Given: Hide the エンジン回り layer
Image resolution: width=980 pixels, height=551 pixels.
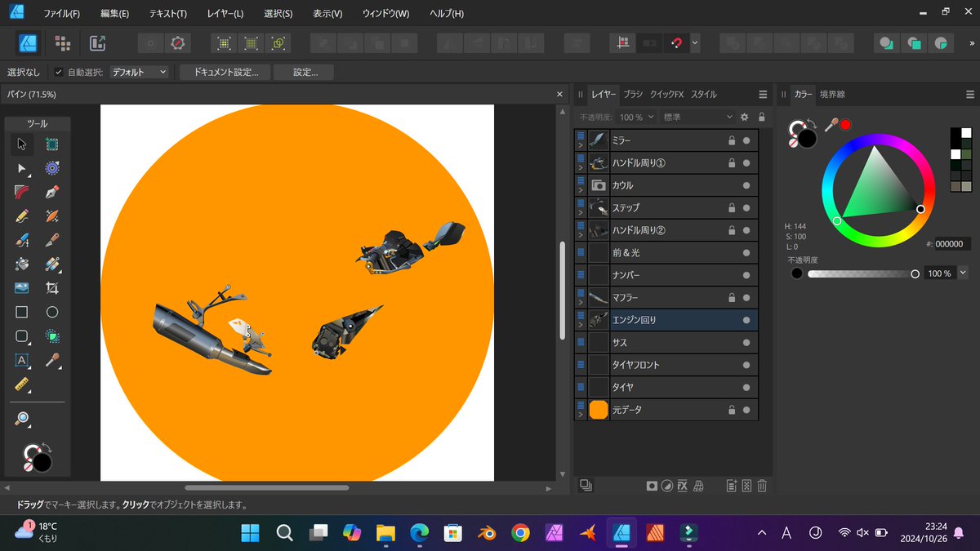Looking at the screenshot, I should [x=746, y=320].
